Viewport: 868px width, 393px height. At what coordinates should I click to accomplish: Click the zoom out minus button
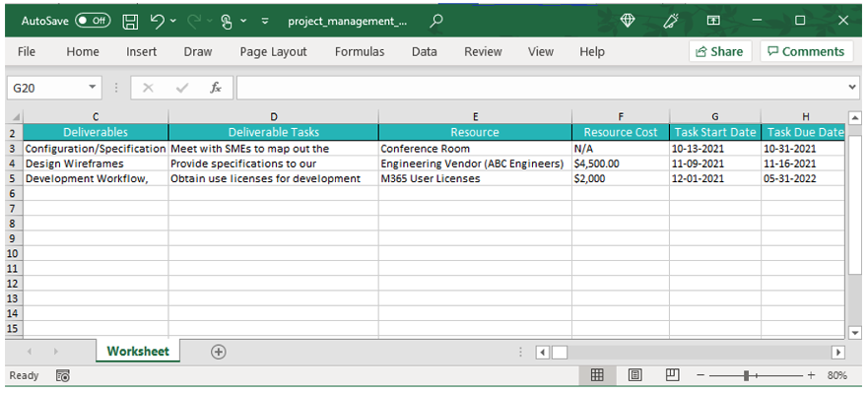coord(701,375)
